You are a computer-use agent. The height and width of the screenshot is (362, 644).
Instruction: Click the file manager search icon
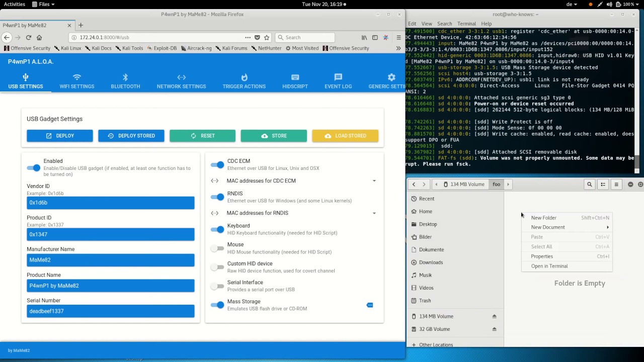[x=589, y=185]
